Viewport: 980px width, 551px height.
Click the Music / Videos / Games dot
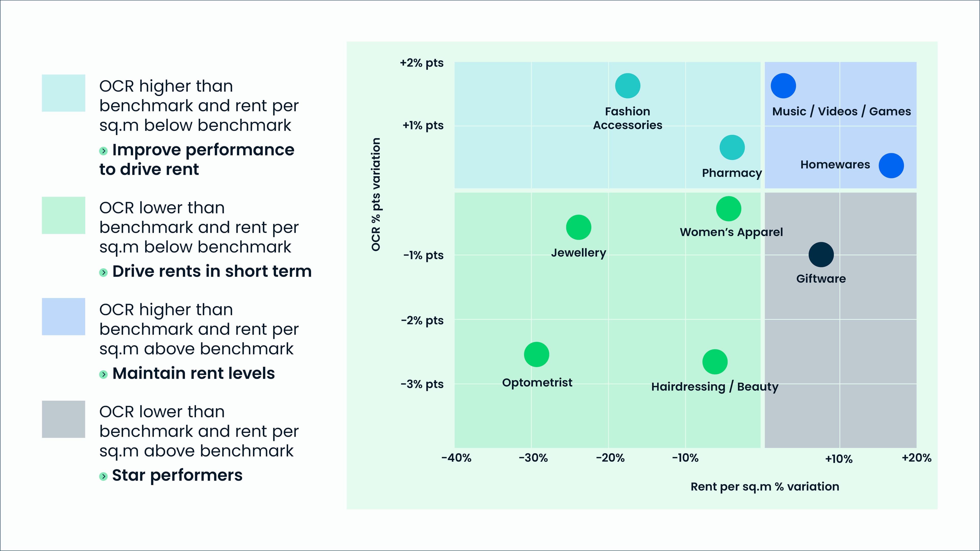click(783, 86)
